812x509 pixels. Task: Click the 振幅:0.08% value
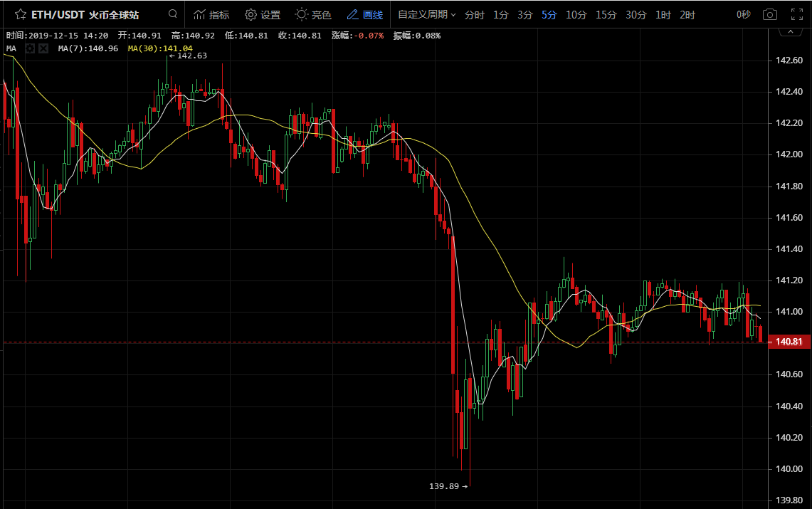[417, 36]
